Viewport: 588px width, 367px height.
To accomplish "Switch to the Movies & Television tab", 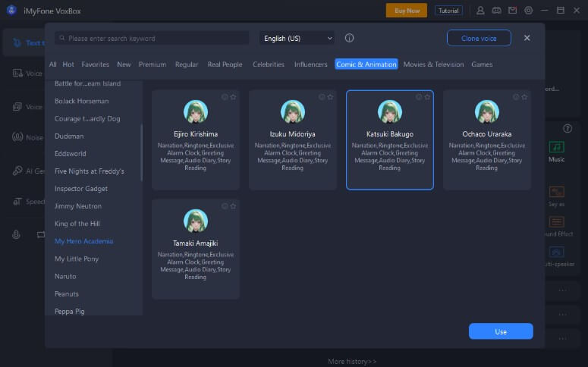I will pyautogui.click(x=433, y=64).
